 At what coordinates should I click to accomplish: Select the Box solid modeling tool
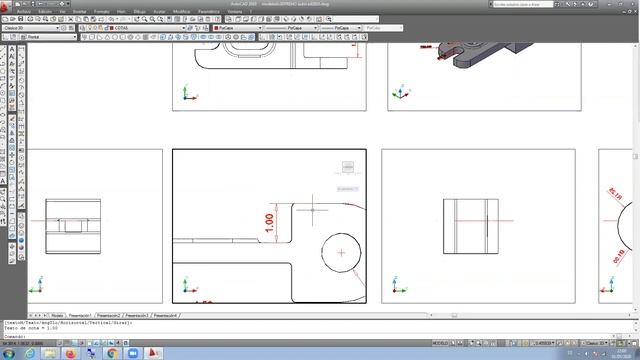[x=92, y=37]
